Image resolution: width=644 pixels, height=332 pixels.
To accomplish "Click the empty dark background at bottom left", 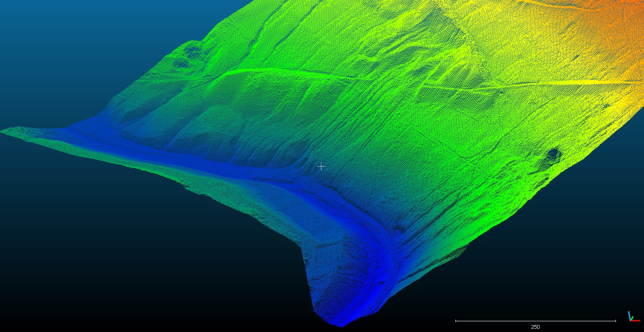I will [103, 268].
